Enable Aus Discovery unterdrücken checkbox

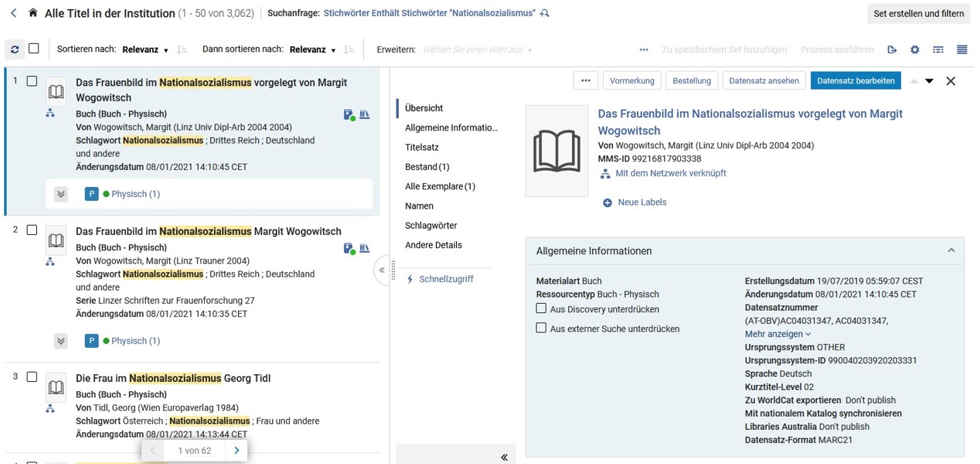pos(541,309)
